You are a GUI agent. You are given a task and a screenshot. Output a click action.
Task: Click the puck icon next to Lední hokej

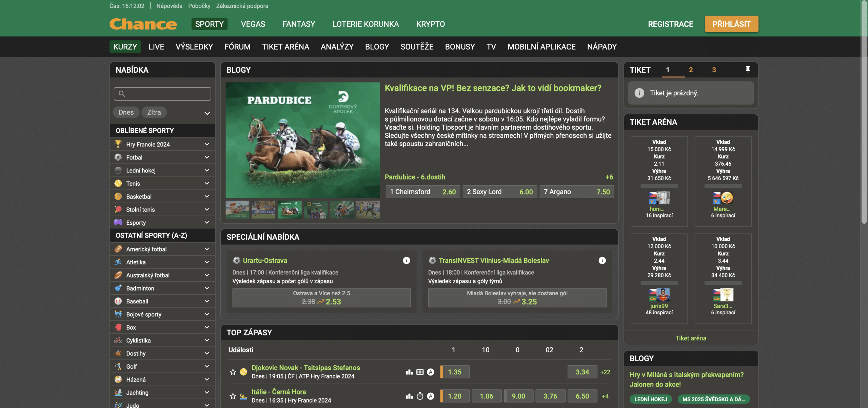click(x=118, y=170)
